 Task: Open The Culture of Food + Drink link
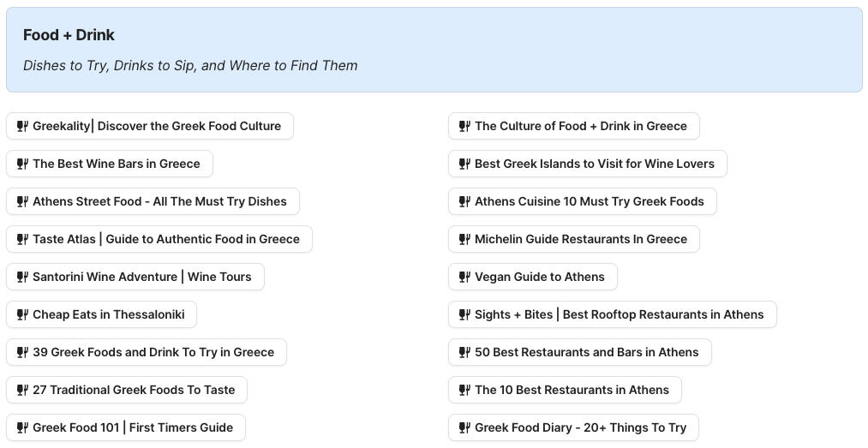pyautogui.click(x=580, y=126)
